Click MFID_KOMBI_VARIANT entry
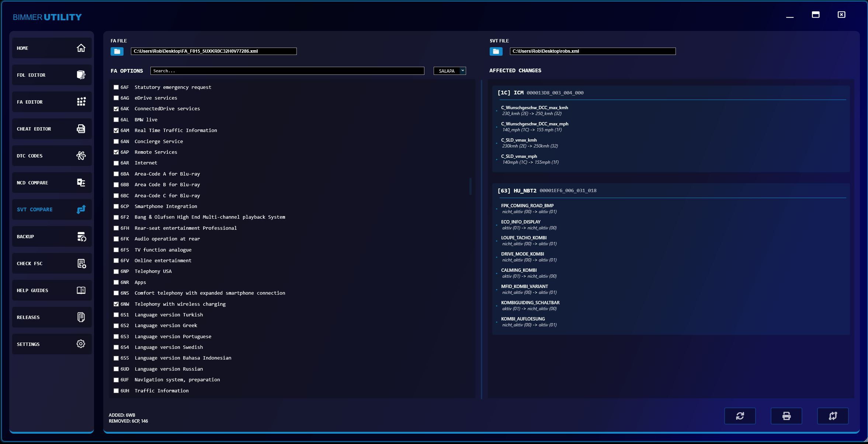This screenshot has width=868, height=444. pos(529,289)
